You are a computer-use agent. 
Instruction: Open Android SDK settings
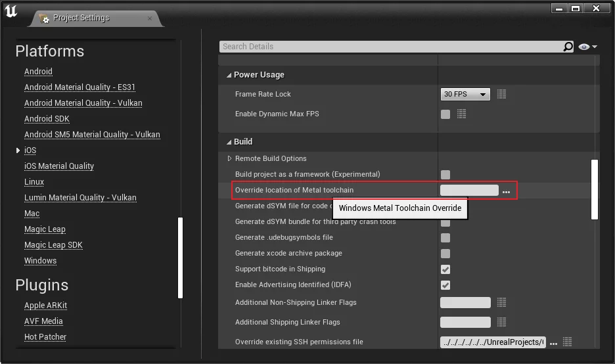pyautogui.click(x=47, y=118)
